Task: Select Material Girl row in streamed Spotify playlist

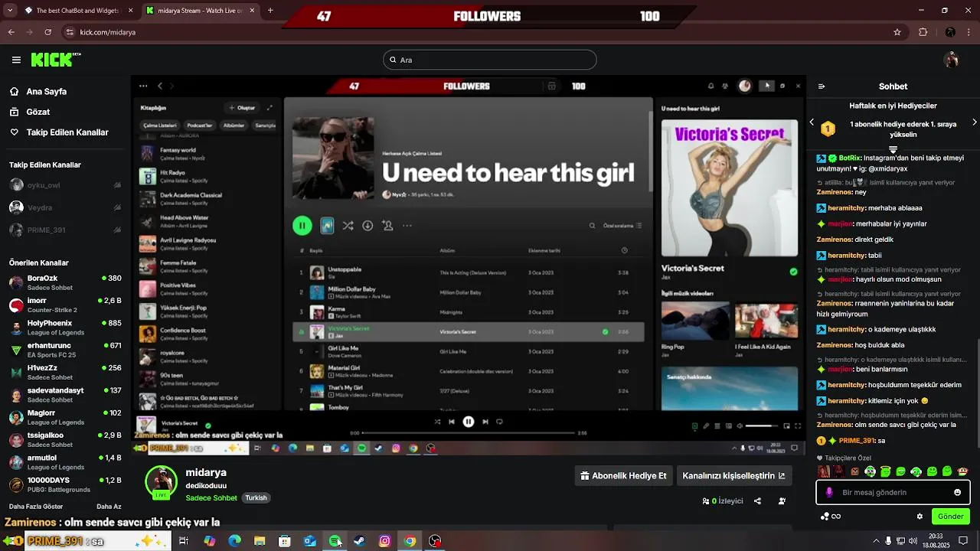Action: click(x=469, y=371)
